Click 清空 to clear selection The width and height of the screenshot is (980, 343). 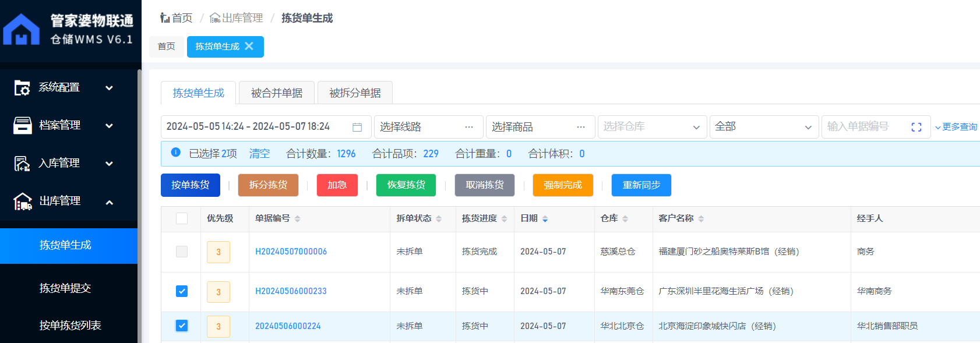pyautogui.click(x=259, y=154)
